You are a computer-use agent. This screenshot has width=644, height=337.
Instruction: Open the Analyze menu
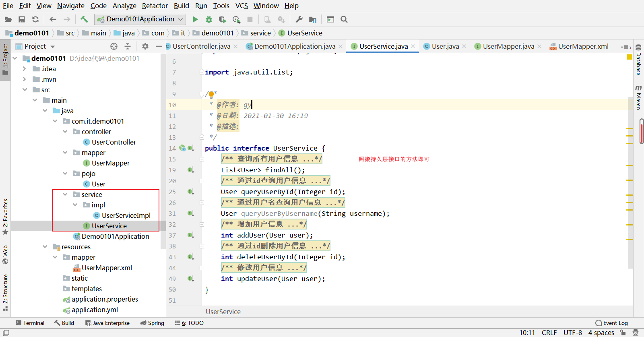click(124, 6)
